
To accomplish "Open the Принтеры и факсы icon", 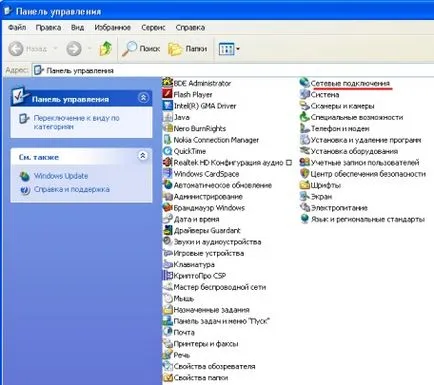I will pos(167,343).
